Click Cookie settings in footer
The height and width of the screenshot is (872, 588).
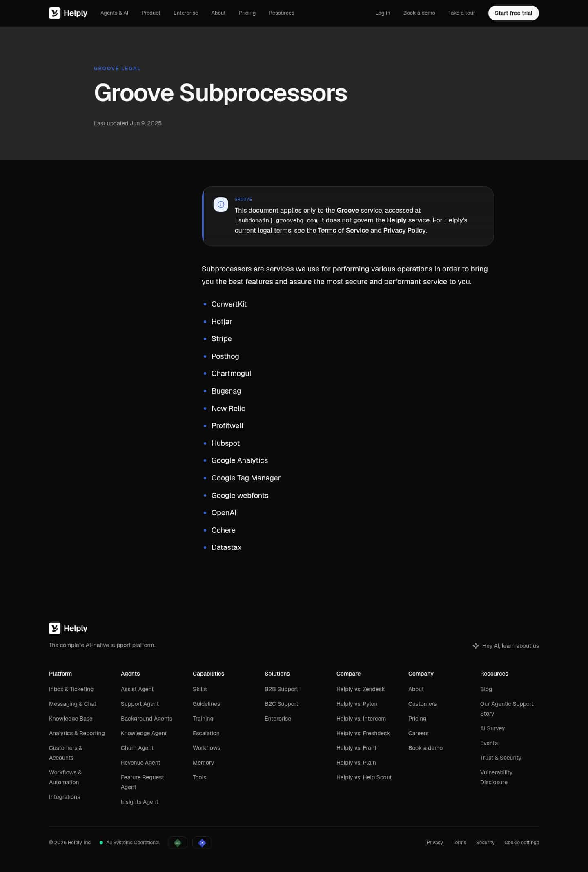(521, 843)
